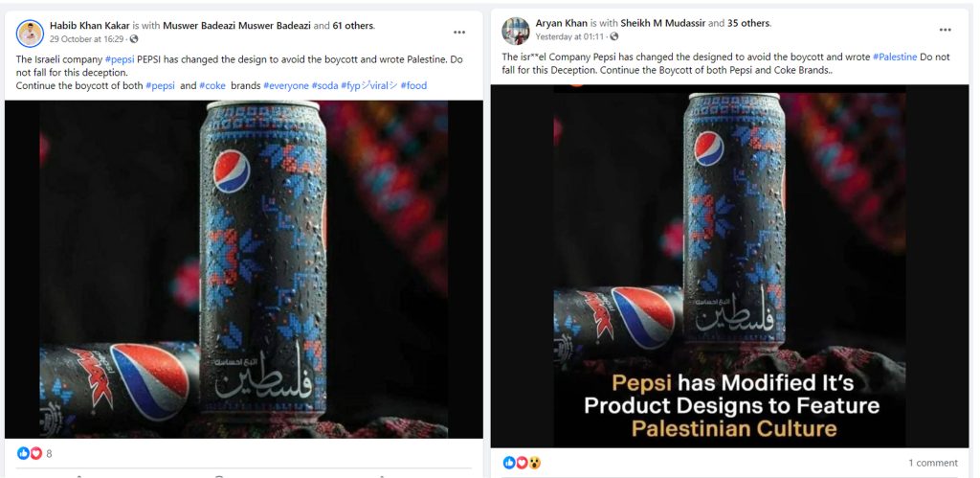Open Sheikh M Mudassir's profile
Image resolution: width=980 pixels, height=478 pixels.
[x=665, y=23]
